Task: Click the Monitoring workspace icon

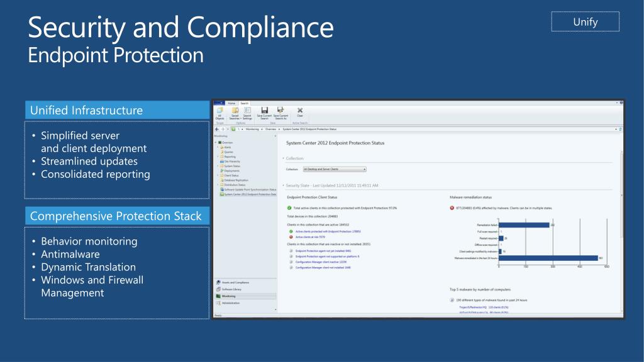Action: pyautogui.click(x=218, y=296)
